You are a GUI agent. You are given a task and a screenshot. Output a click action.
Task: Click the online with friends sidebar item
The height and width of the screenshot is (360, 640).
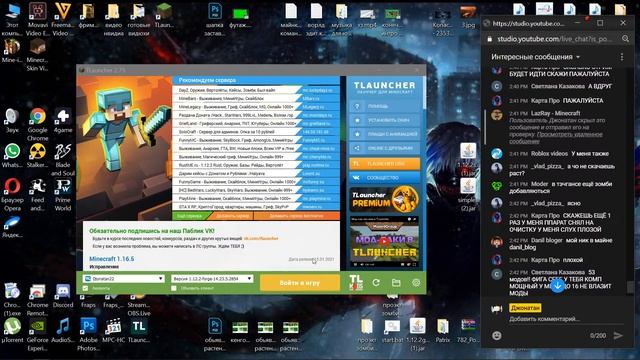[384, 148]
